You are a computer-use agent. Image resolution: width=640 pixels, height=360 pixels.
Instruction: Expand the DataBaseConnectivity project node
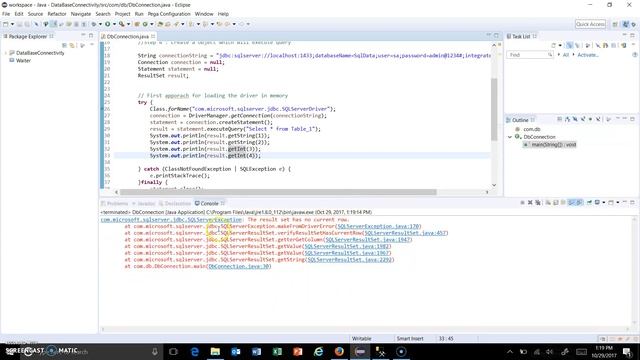point(6,53)
